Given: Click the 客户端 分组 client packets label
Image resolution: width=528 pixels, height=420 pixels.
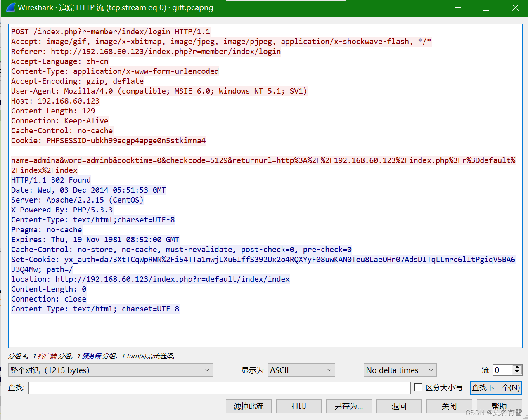Looking at the screenshot, I should (54, 356).
